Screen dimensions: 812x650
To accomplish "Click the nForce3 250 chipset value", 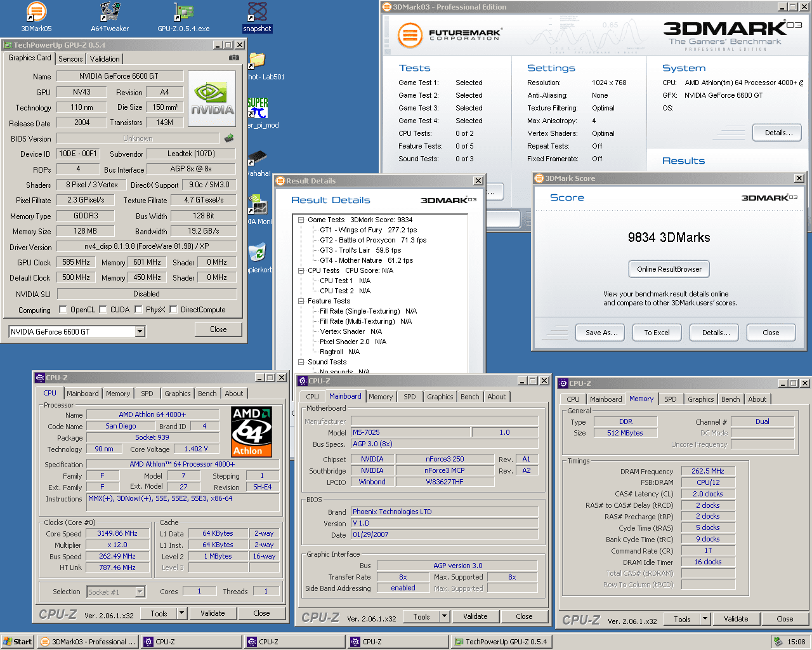I will (444, 459).
